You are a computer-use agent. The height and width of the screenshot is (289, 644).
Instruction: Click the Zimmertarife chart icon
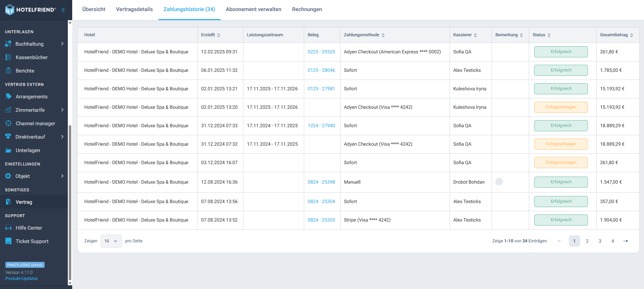coord(8,110)
